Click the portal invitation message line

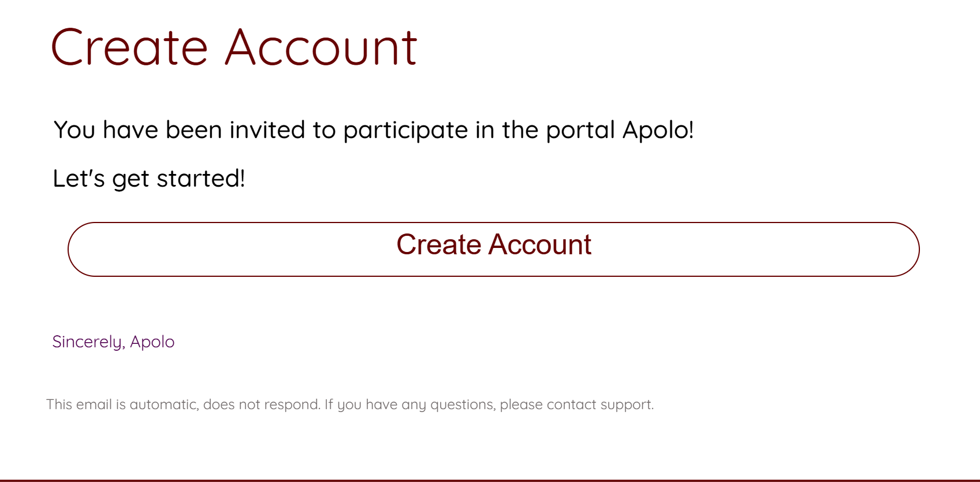373,130
